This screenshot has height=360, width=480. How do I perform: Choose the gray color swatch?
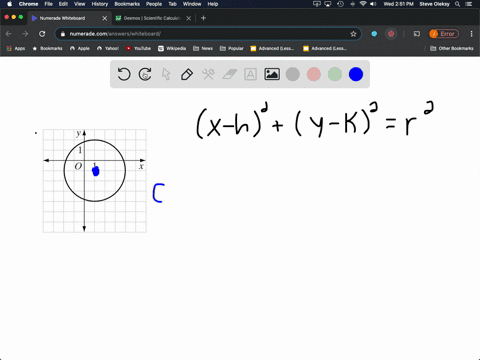point(293,74)
